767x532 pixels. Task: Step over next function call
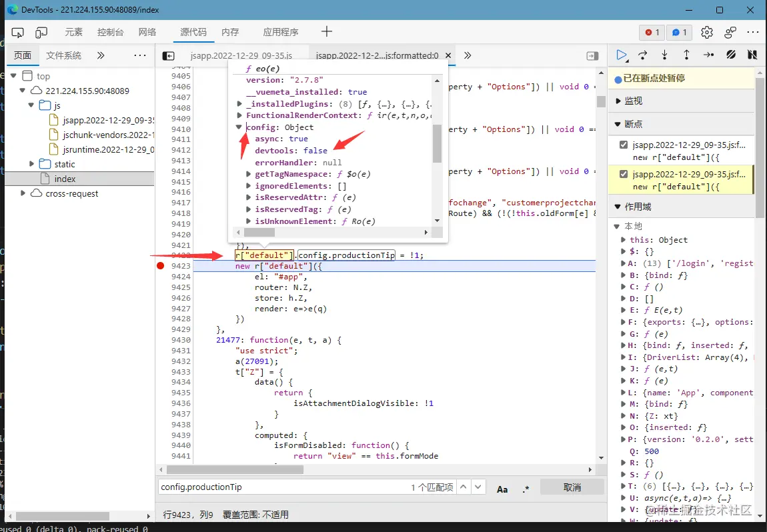pyautogui.click(x=643, y=55)
